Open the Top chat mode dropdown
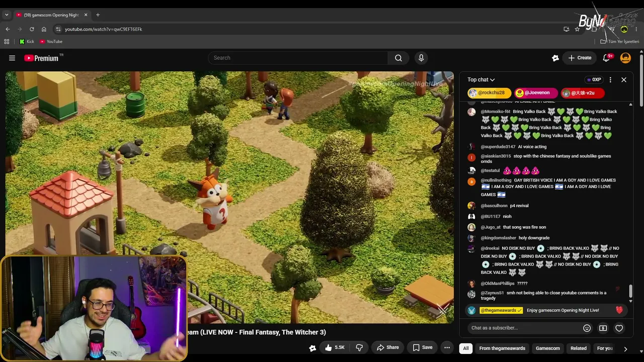Image resolution: width=644 pixels, height=362 pixels. 481,79
